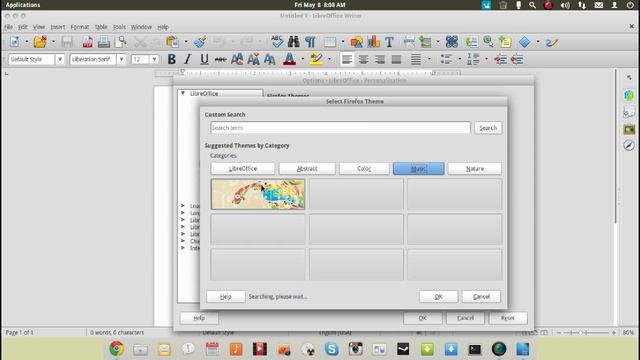The image size is (640, 360).
Task: Open Terminal from the dock
Action: [x=475, y=349]
